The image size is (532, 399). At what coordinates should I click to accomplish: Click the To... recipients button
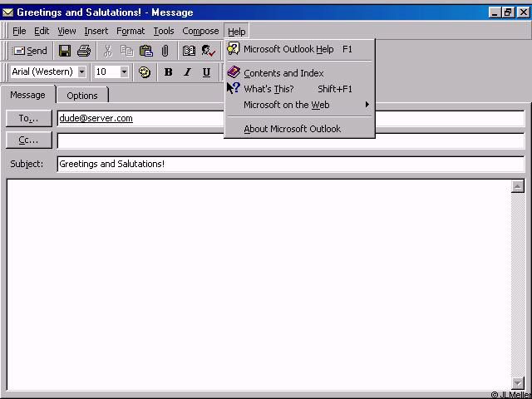[x=29, y=119]
